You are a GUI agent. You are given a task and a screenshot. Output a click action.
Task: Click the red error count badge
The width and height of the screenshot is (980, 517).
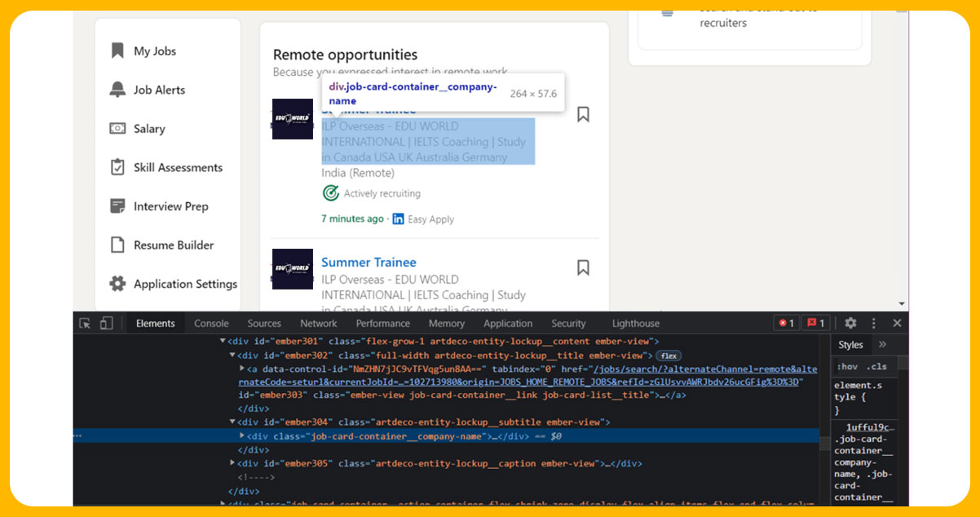[x=786, y=324]
